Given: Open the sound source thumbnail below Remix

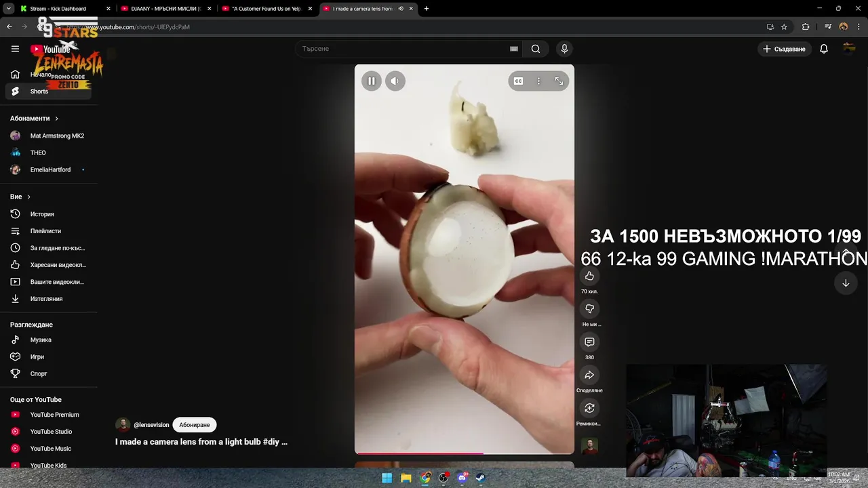Looking at the screenshot, I should click(x=589, y=447).
